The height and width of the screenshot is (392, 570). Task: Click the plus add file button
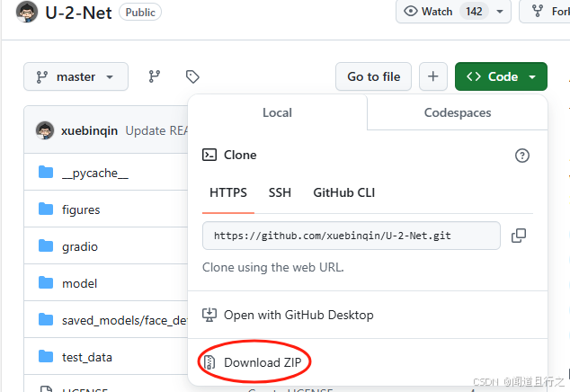(x=433, y=76)
